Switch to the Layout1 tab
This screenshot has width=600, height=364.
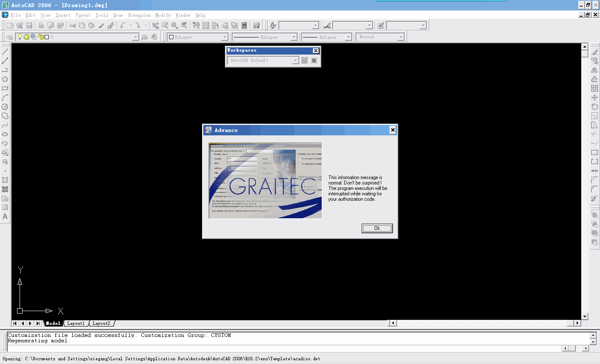[x=76, y=323]
